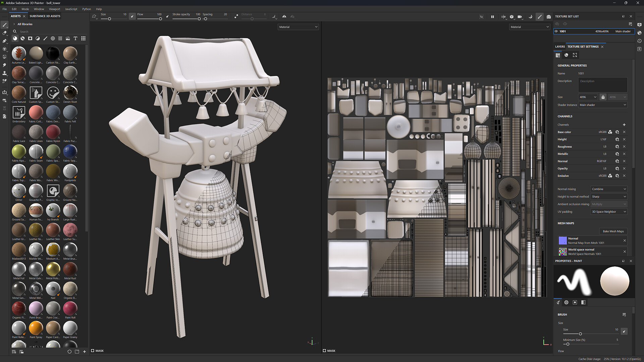
Task: Select the Polygon Fill tool
Action: (x=4, y=56)
